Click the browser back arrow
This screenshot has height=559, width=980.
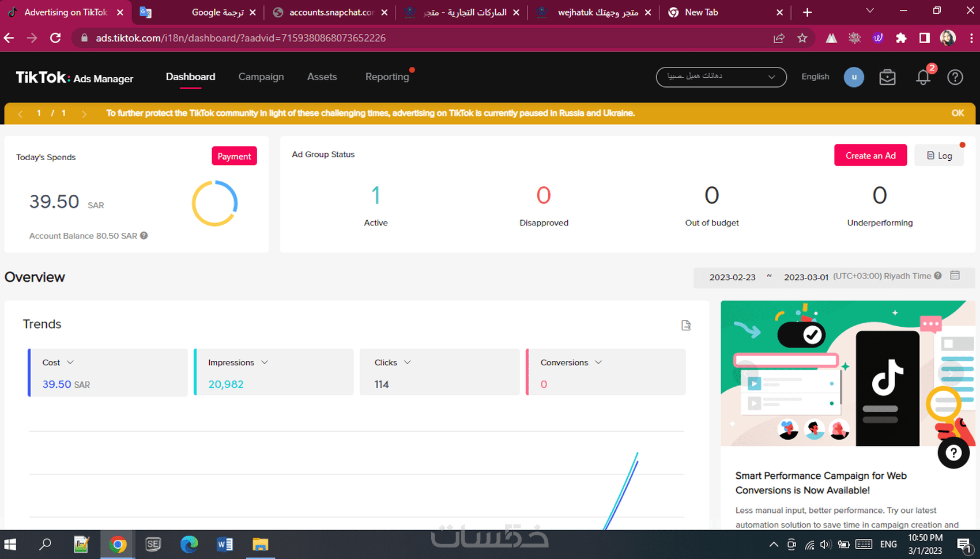9,38
